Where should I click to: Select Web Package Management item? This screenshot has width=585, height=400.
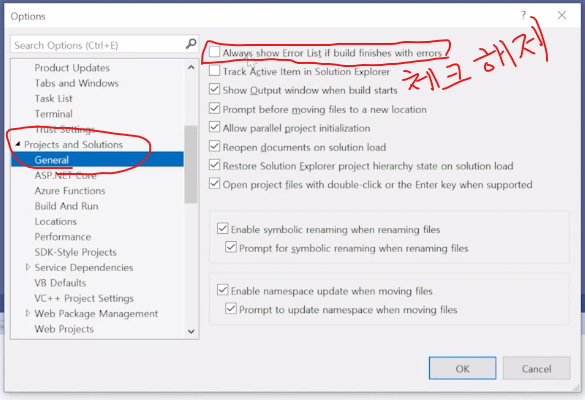[96, 313]
